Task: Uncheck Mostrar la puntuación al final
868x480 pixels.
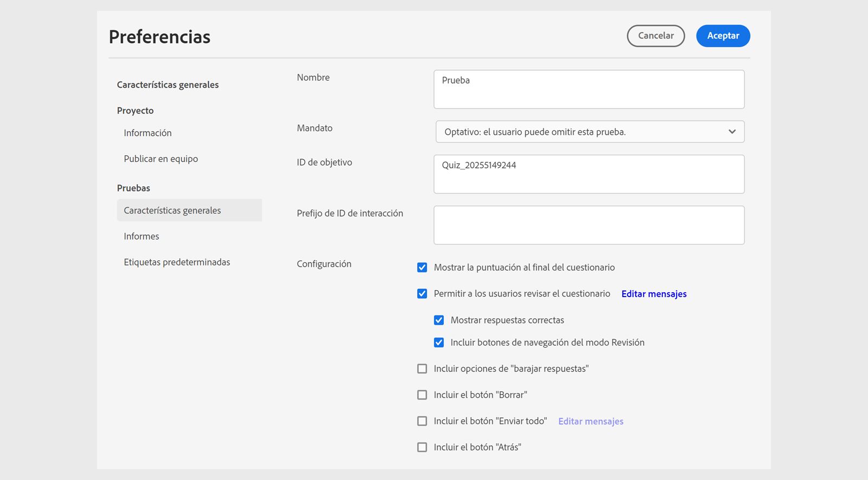Action: [422, 268]
